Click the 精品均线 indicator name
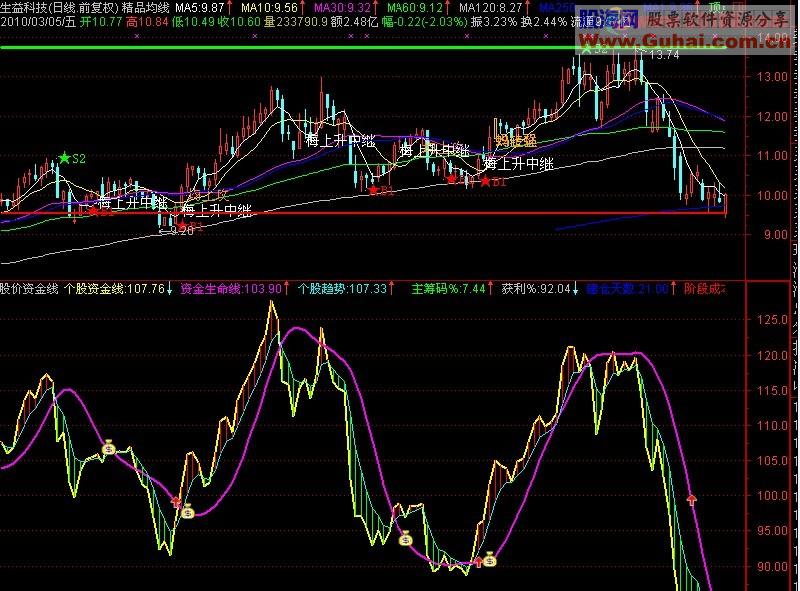800x591 pixels. point(145,8)
